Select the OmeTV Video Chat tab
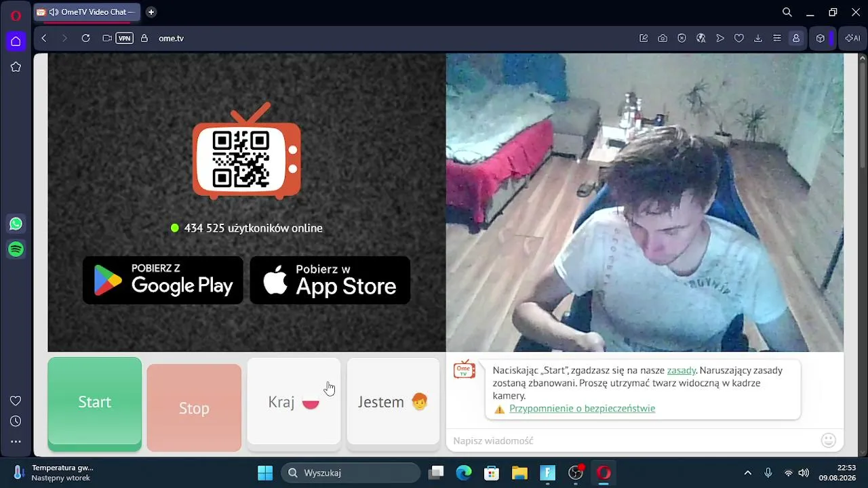Screen dimensions: 868x488 click(86, 12)
